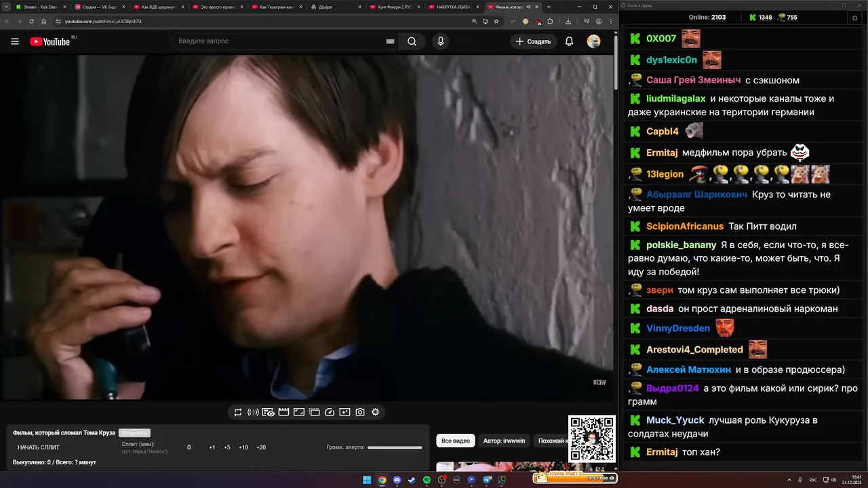Open the Chrome extensions puzzle icon

(x=551, y=21)
